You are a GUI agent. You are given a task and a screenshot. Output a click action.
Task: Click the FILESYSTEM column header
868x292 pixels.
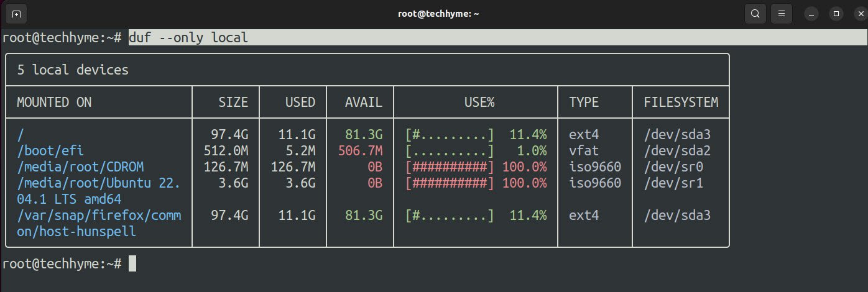(x=681, y=103)
